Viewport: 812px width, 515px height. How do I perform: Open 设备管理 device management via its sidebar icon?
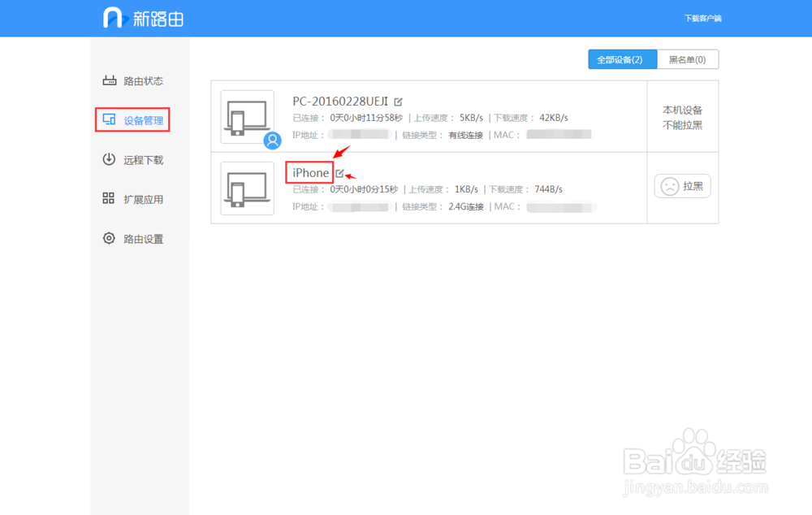[x=109, y=119]
